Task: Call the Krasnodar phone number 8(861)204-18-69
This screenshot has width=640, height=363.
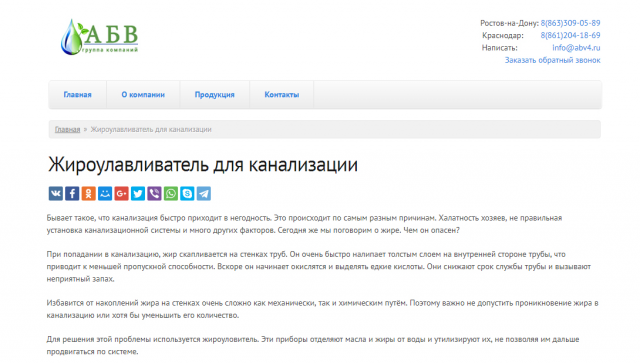Action: coord(570,36)
